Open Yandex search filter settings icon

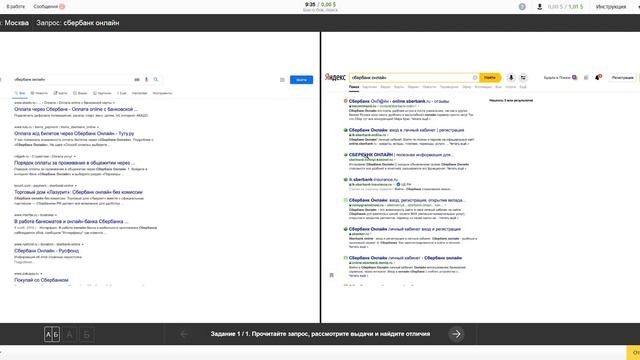pyautogui.click(x=523, y=77)
